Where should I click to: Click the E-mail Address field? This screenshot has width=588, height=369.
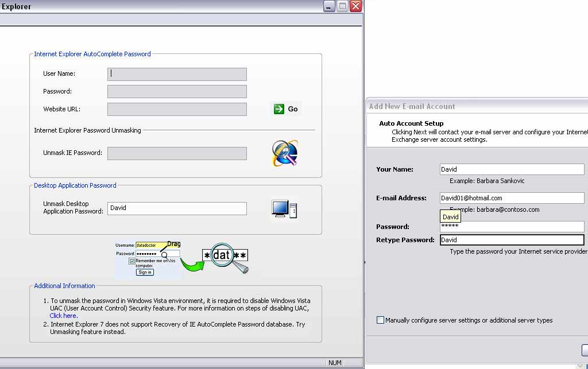[512, 198]
